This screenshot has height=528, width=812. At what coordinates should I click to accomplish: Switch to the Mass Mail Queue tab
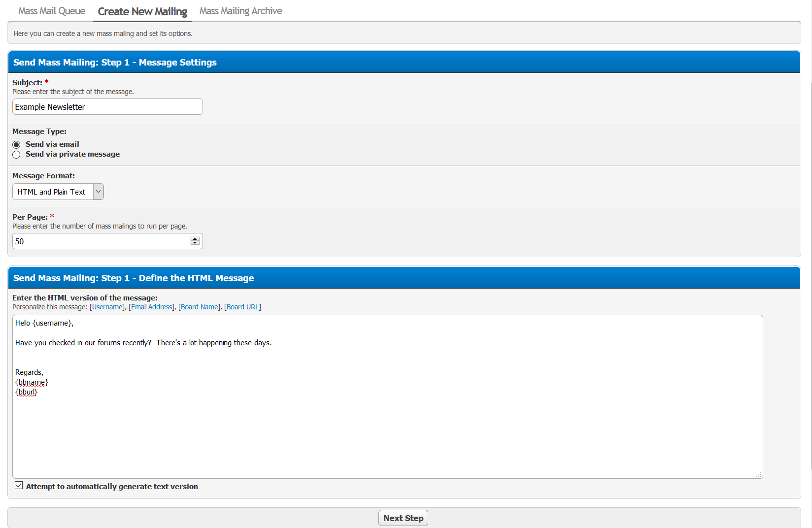52,11
